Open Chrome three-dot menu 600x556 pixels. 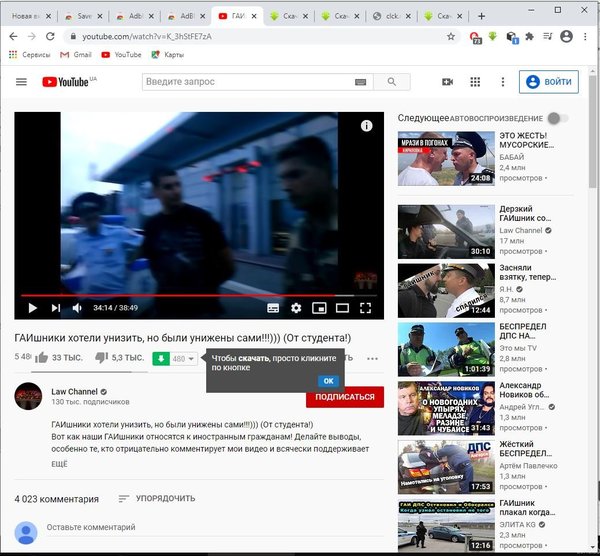point(585,36)
